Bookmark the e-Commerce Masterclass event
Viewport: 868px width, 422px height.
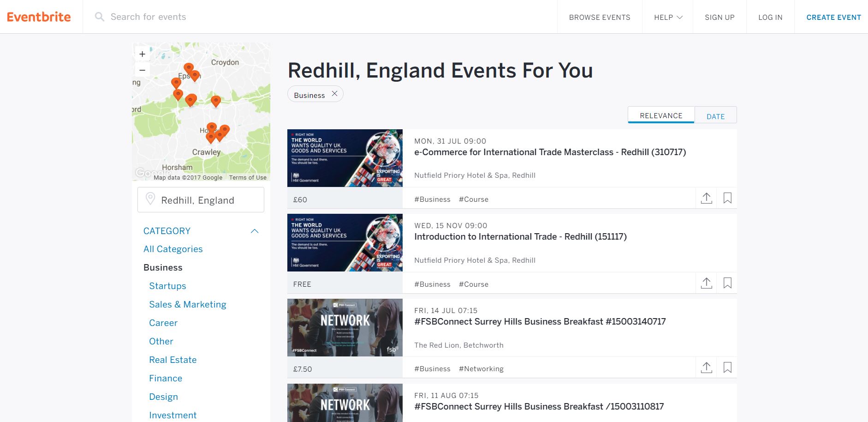pyautogui.click(x=727, y=198)
